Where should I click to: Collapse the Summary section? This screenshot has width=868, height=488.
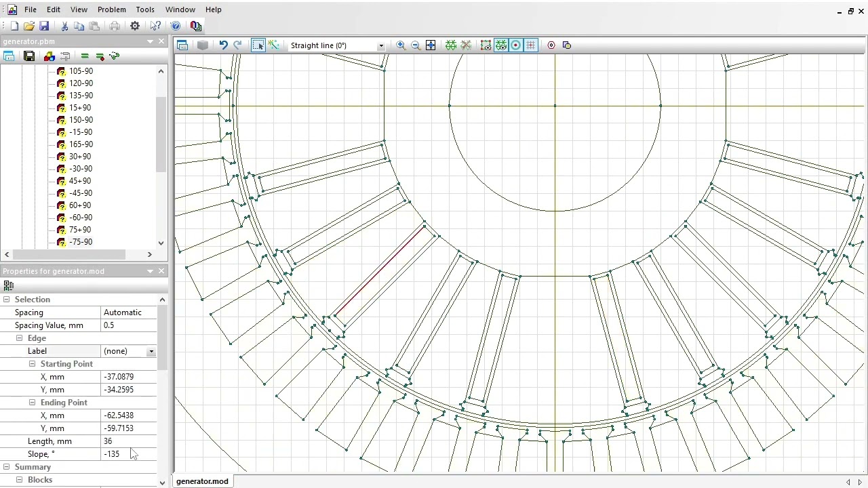click(6, 467)
